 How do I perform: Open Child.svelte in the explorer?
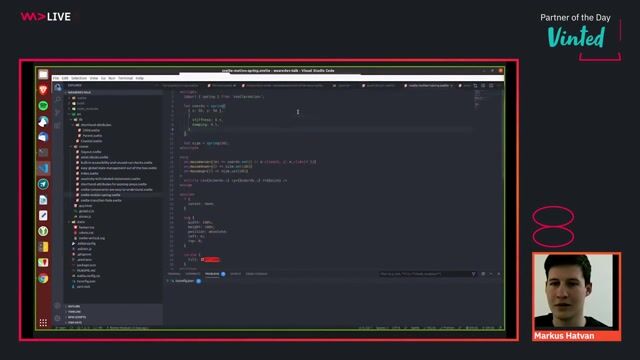91,130
